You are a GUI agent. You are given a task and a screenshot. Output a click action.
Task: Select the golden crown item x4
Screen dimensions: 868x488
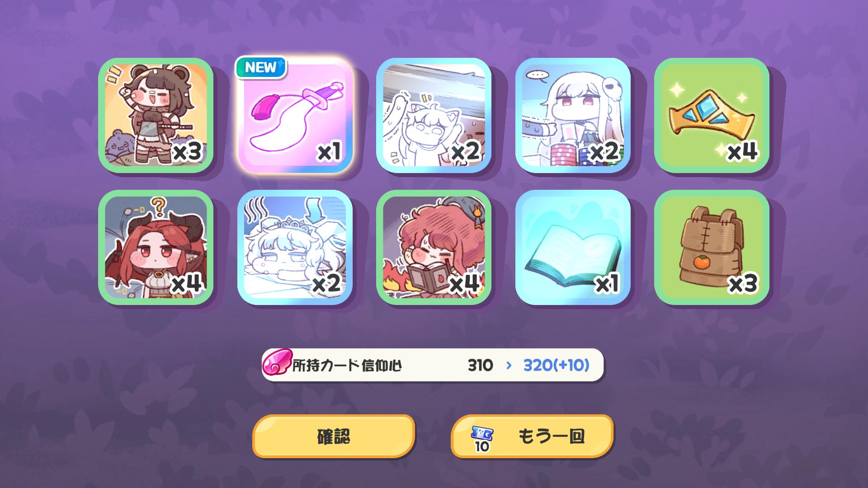pos(712,115)
